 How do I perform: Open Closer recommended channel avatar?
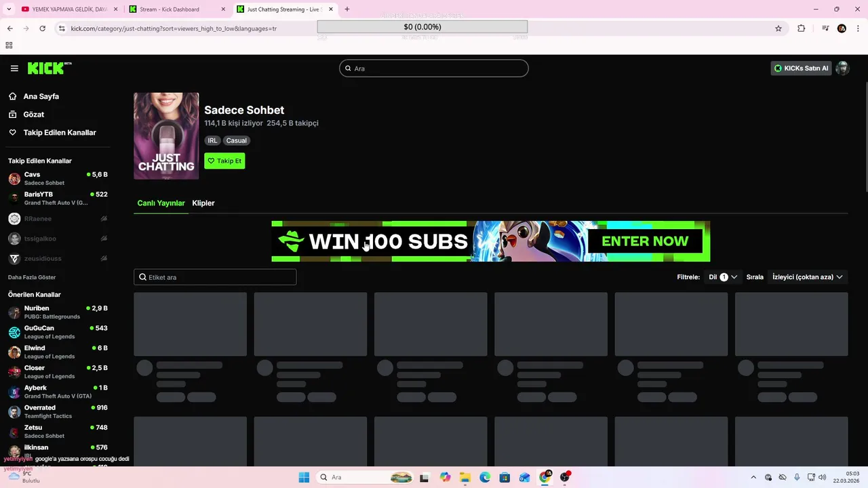click(x=14, y=372)
